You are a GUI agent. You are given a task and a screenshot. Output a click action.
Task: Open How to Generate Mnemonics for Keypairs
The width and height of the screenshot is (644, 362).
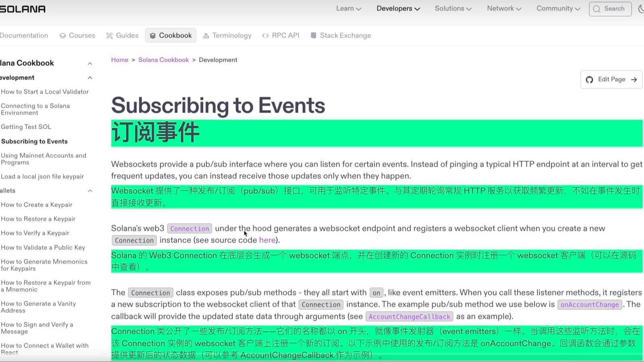pos(44,265)
